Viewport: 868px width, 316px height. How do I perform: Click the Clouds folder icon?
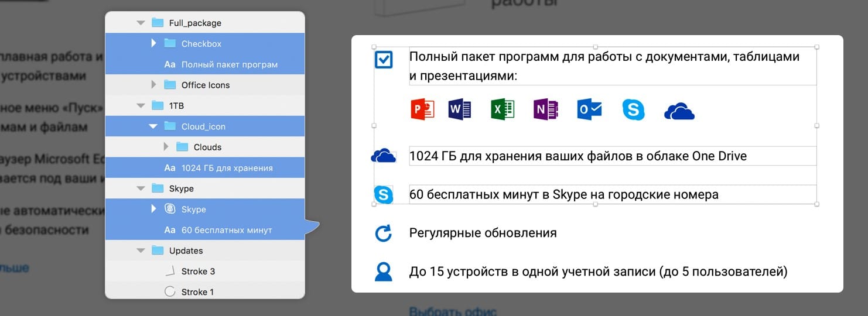182,147
